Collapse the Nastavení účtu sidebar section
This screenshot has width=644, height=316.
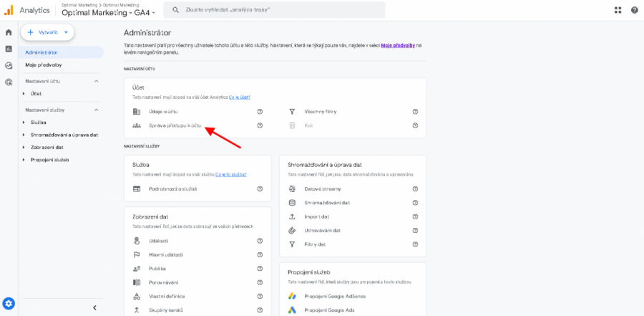97,81
